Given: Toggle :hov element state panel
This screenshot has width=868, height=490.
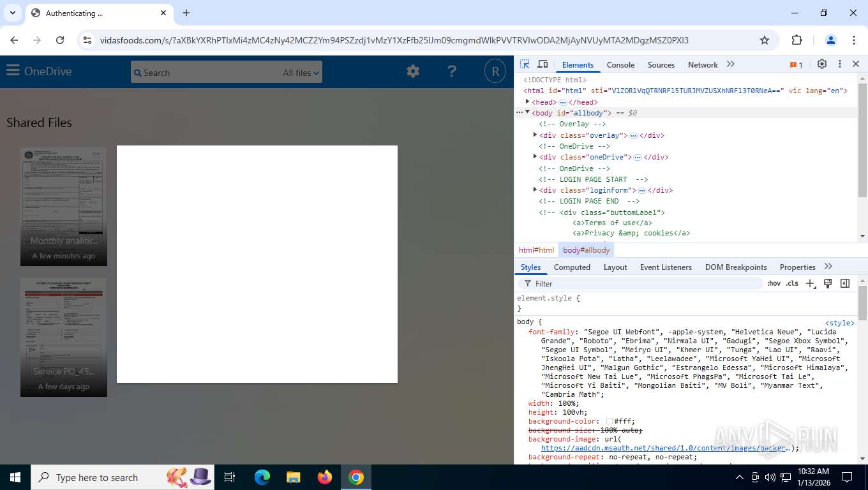Looking at the screenshot, I should (x=774, y=284).
